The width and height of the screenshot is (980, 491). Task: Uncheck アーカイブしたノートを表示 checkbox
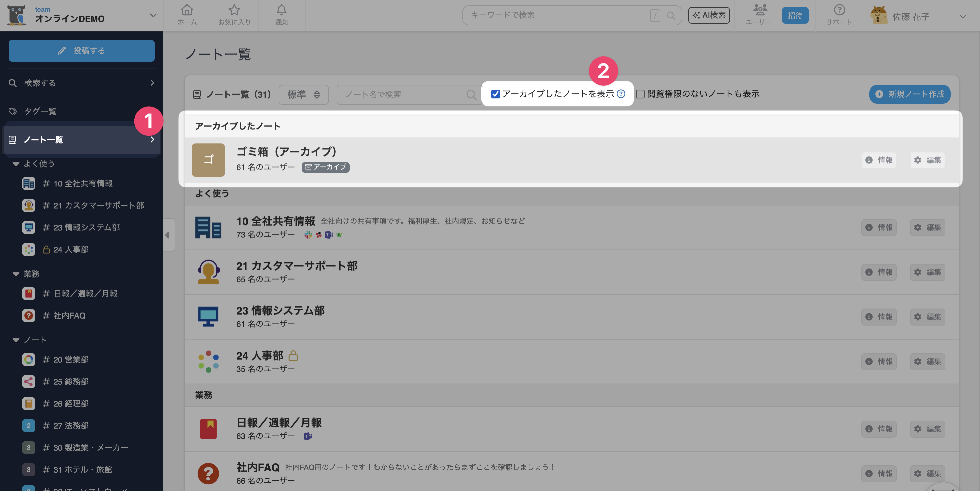pos(495,94)
